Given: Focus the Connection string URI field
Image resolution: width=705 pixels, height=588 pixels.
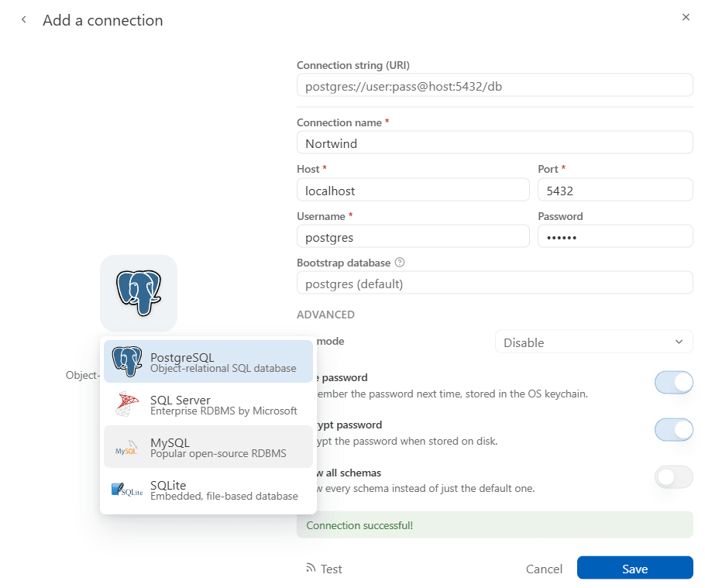Looking at the screenshot, I should pyautogui.click(x=494, y=86).
